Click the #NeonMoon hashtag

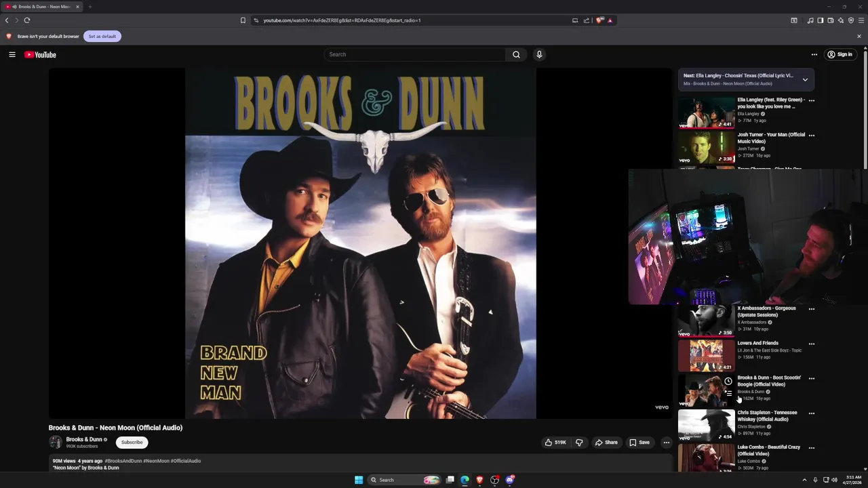tap(157, 461)
